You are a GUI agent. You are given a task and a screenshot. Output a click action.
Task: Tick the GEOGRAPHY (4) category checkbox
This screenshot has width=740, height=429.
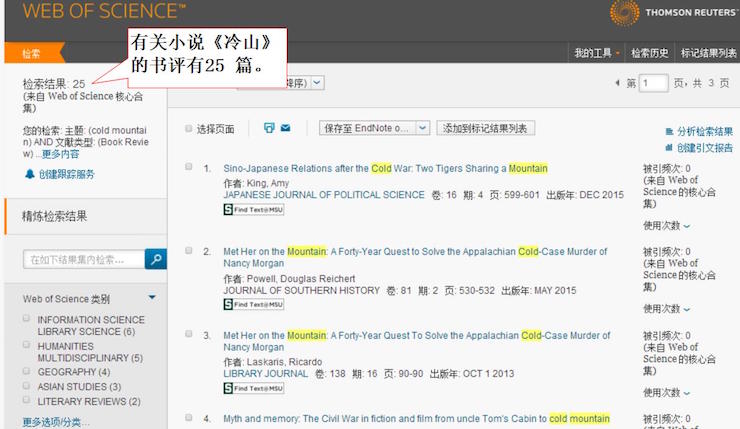(x=28, y=371)
